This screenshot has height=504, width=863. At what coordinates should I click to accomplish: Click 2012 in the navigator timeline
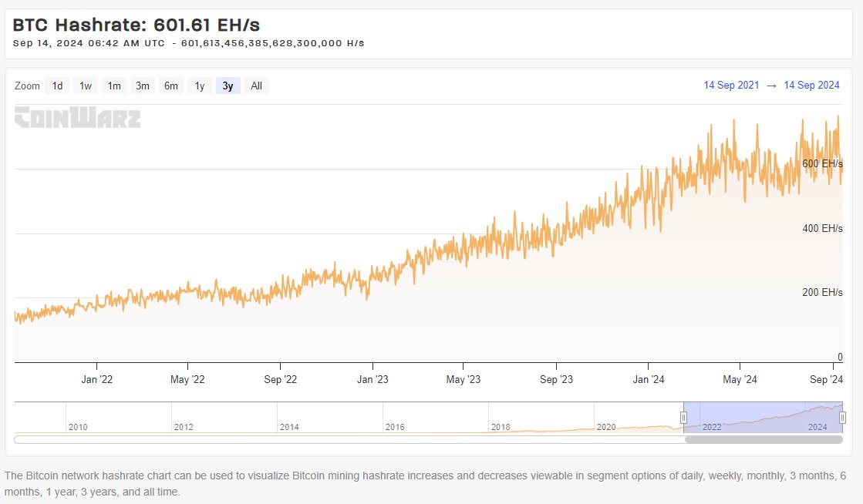pyautogui.click(x=184, y=427)
